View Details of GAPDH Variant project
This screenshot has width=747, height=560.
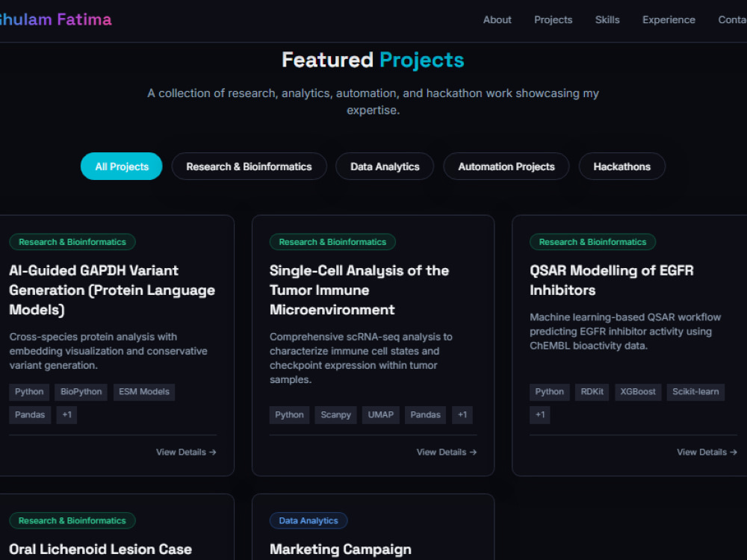[186, 452]
